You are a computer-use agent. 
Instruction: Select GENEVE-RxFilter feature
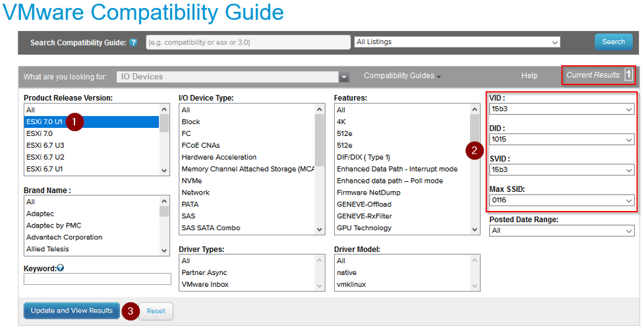(403, 216)
